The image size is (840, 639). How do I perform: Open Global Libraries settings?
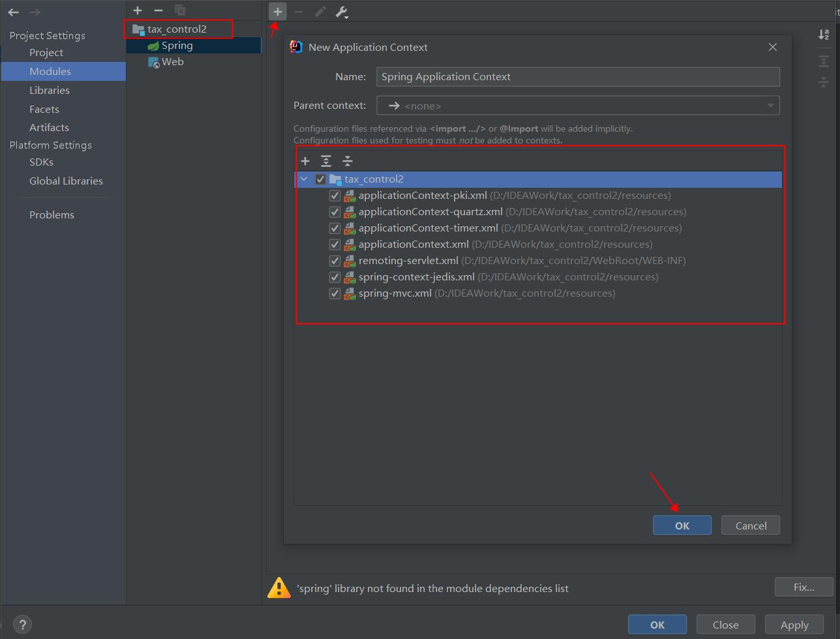click(x=66, y=181)
